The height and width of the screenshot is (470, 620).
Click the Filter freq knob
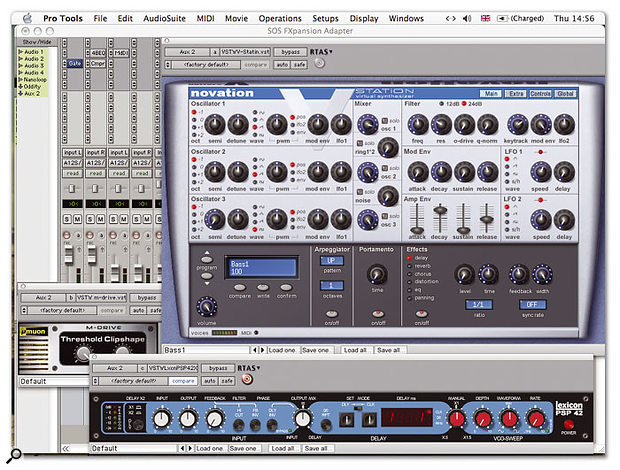pyautogui.click(x=418, y=125)
